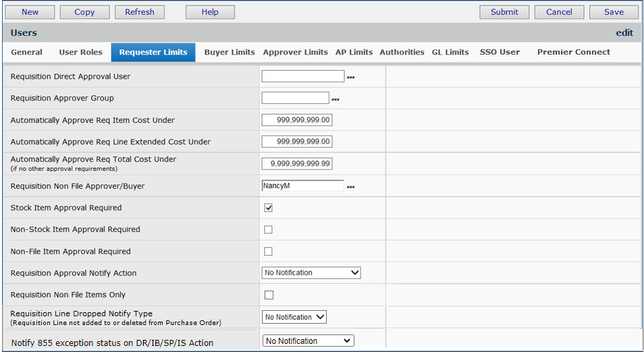Open lookup beside NancyM approver field
644x352 pixels.
(350, 187)
